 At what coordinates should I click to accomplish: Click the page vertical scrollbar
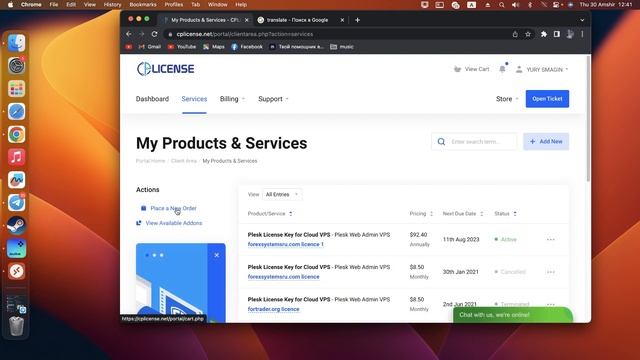[x=588, y=119]
